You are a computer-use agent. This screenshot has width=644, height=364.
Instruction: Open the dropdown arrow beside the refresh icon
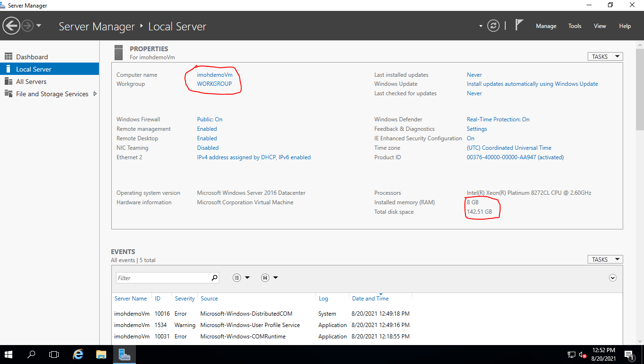pos(481,26)
